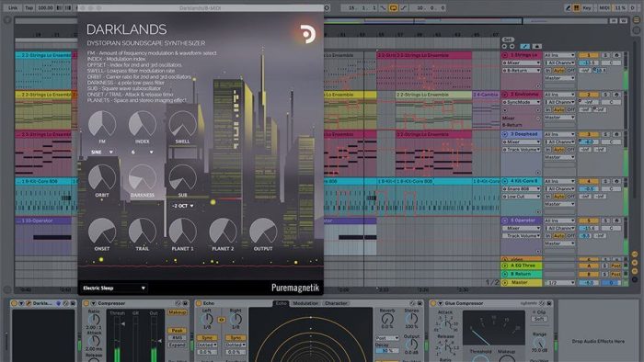
Task: Open the Electric Sleep preset dropdown
Action: coord(114,288)
